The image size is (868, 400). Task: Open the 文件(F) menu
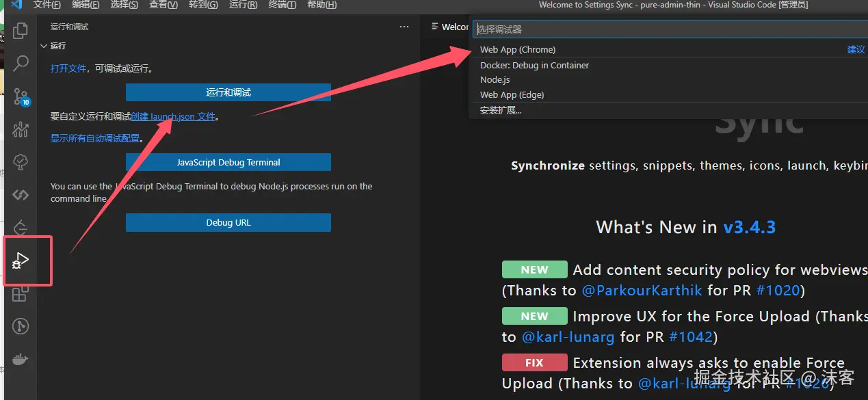click(47, 5)
